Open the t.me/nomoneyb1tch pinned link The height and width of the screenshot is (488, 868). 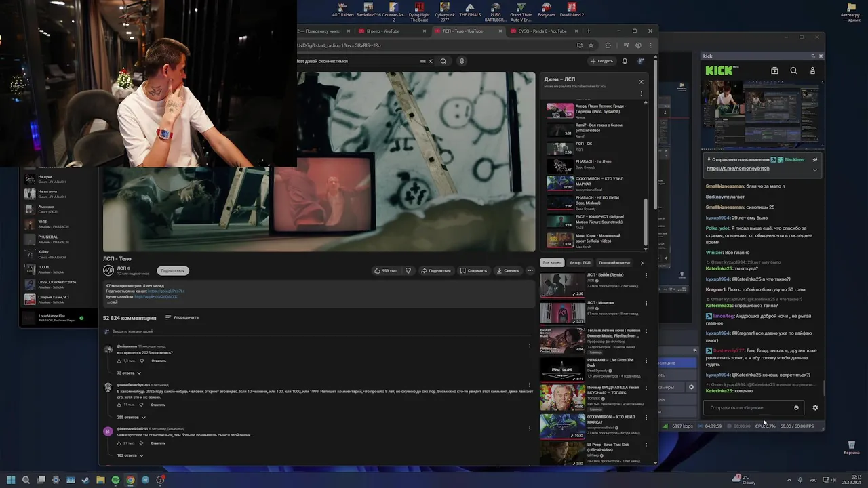pos(738,168)
